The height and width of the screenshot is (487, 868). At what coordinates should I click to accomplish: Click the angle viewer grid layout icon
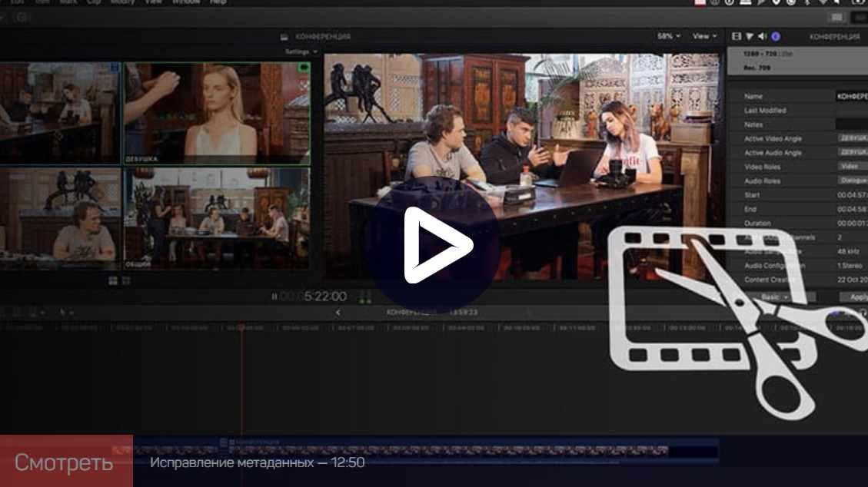[x=113, y=281]
